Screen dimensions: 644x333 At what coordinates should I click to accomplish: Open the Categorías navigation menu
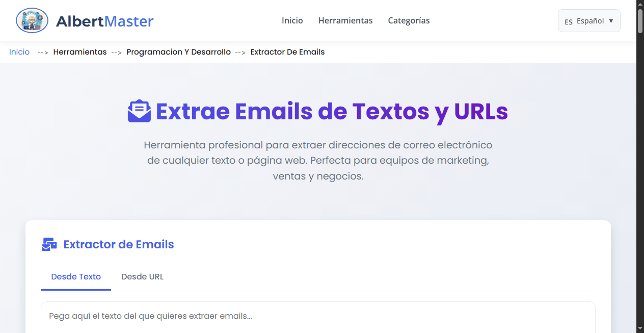409,20
